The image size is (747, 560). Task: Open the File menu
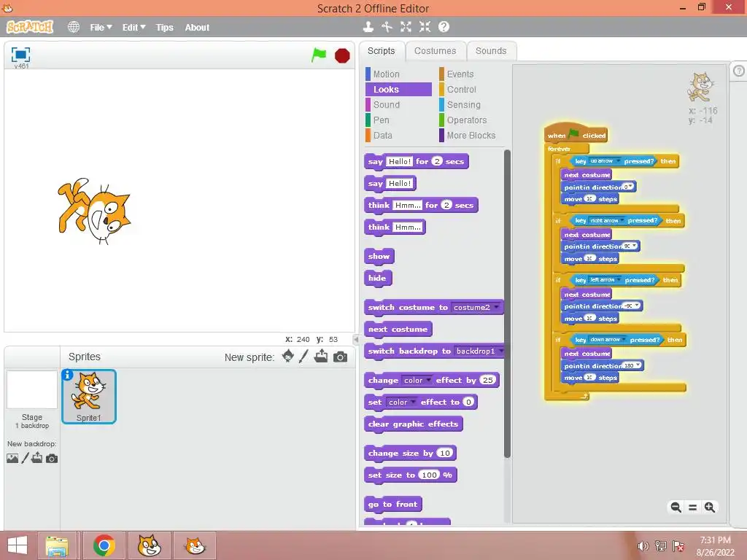pos(101,28)
